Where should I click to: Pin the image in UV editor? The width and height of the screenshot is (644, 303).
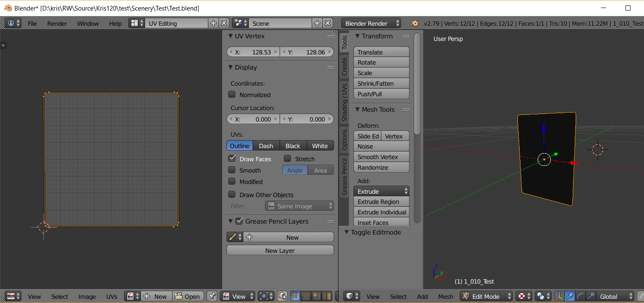coord(212,296)
